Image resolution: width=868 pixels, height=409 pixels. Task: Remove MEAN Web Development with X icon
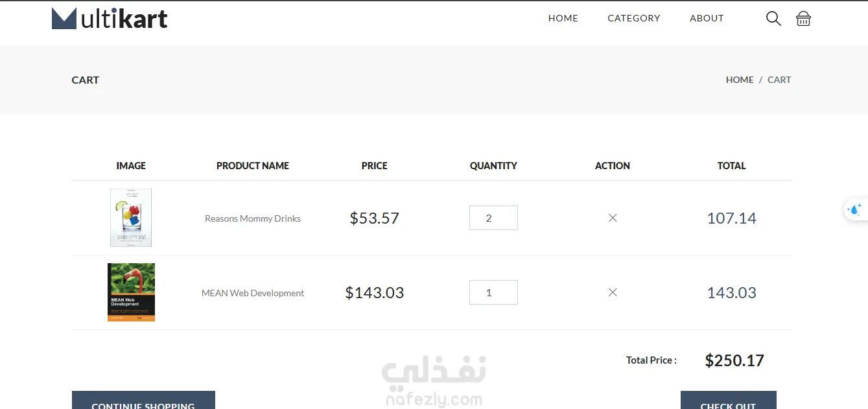(x=613, y=292)
